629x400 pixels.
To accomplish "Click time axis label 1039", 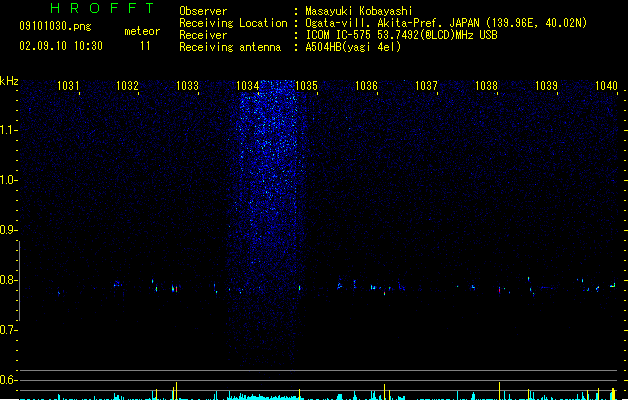I will 546,86.
